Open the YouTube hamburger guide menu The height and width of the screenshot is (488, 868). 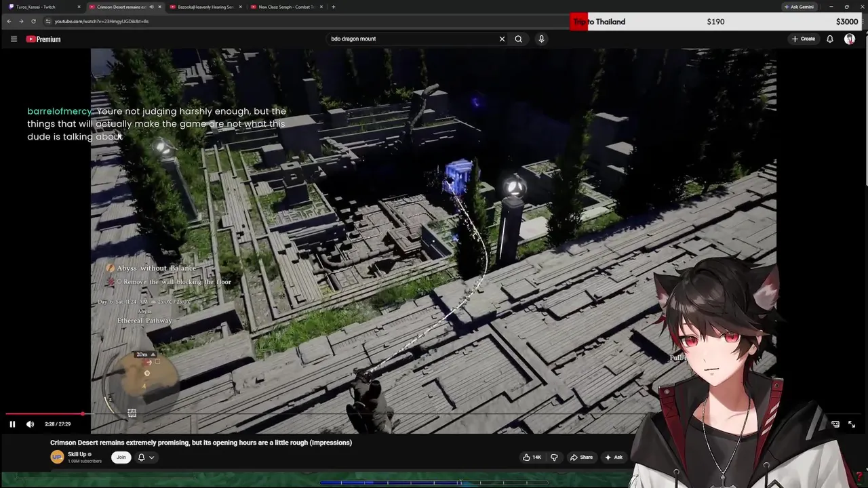click(14, 39)
